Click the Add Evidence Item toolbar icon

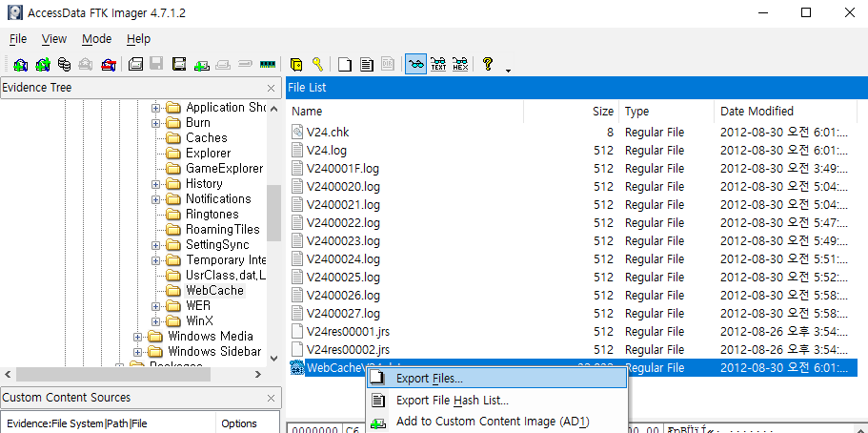point(20,64)
